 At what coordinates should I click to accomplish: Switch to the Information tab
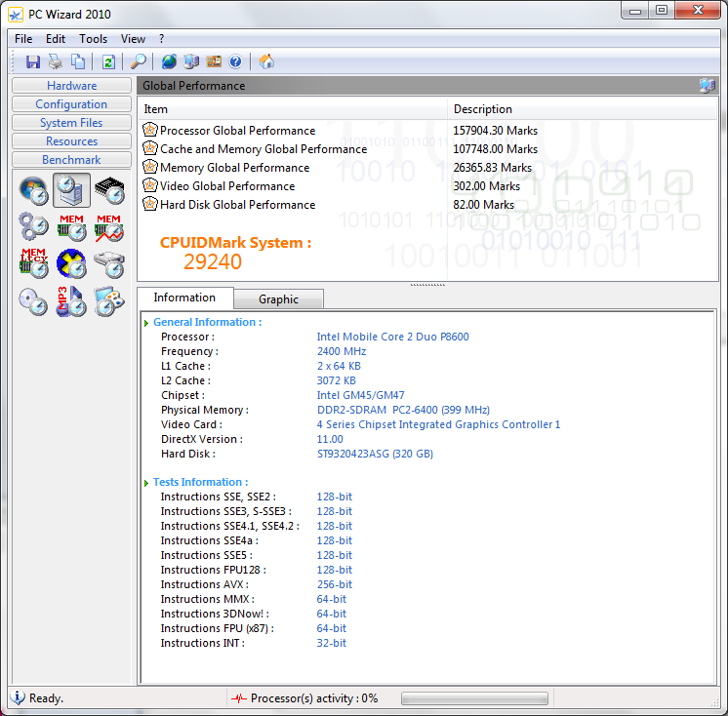[184, 298]
